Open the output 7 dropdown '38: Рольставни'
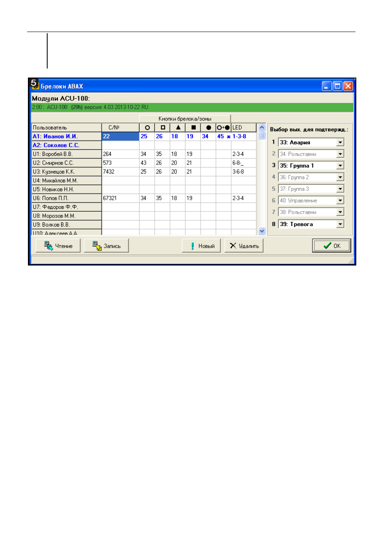 tap(340, 212)
